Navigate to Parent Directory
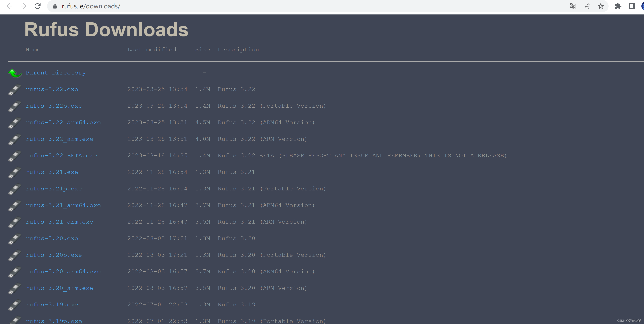Viewport: 644px width, 324px height. pyautogui.click(x=56, y=72)
